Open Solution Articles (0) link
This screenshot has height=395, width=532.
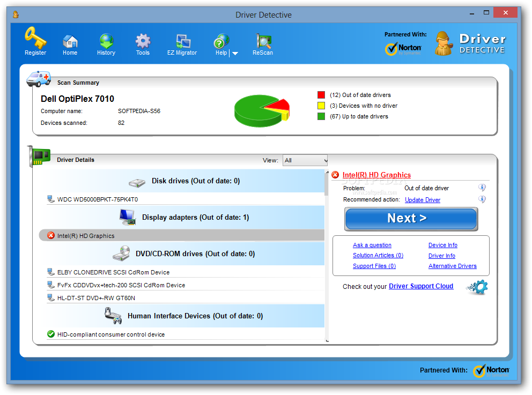pos(378,255)
